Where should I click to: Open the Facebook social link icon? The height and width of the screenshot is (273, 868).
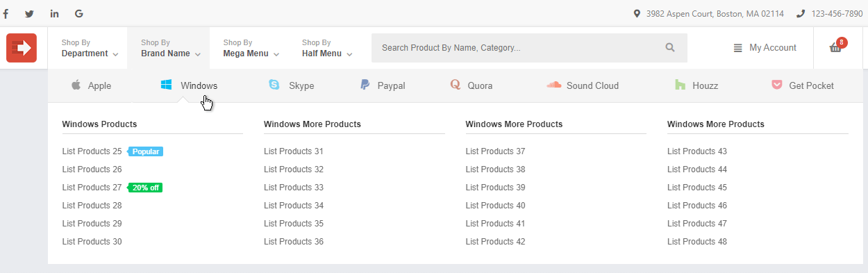coord(6,14)
